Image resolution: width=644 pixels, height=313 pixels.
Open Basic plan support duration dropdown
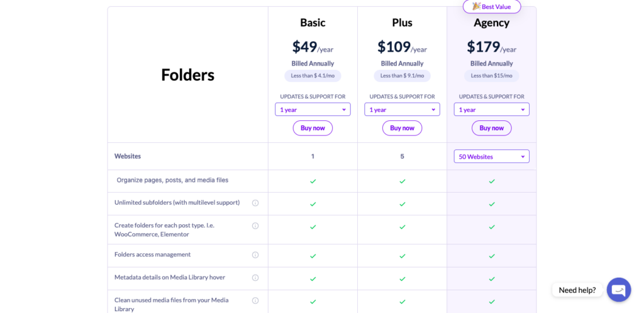(x=313, y=110)
